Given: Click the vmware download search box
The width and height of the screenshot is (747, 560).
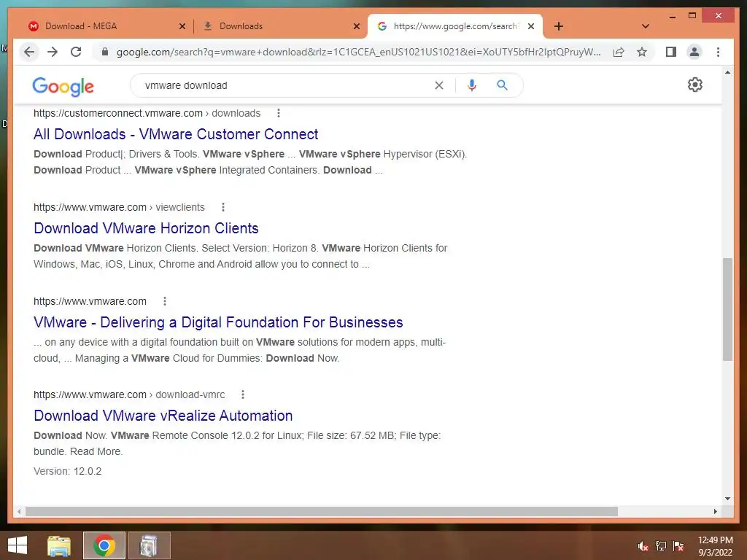Looking at the screenshot, I should tap(286, 85).
